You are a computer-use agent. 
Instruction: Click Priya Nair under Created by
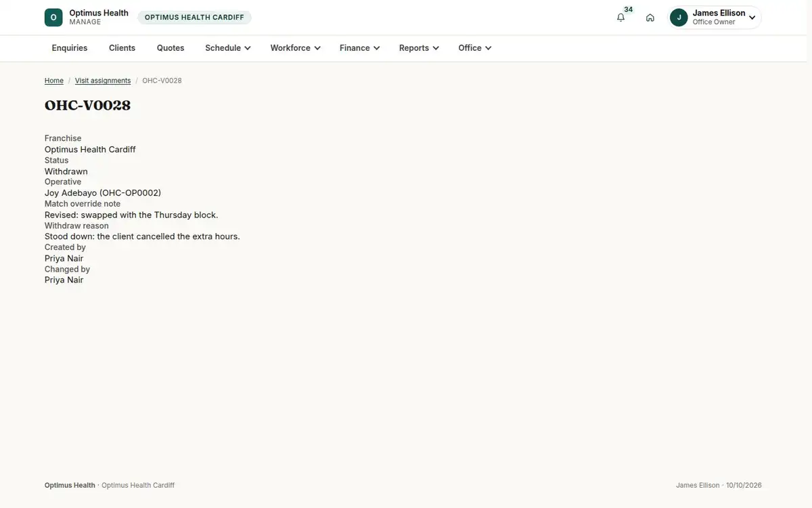coord(64,258)
